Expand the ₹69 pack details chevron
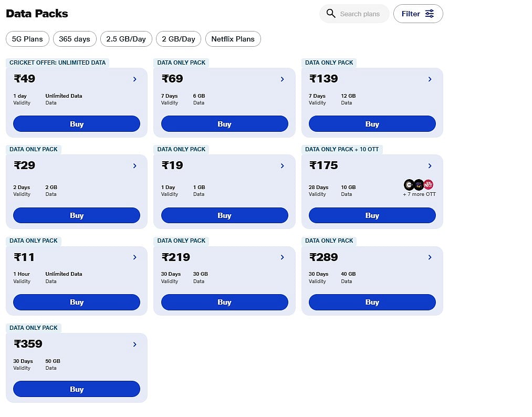 (x=283, y=79)
